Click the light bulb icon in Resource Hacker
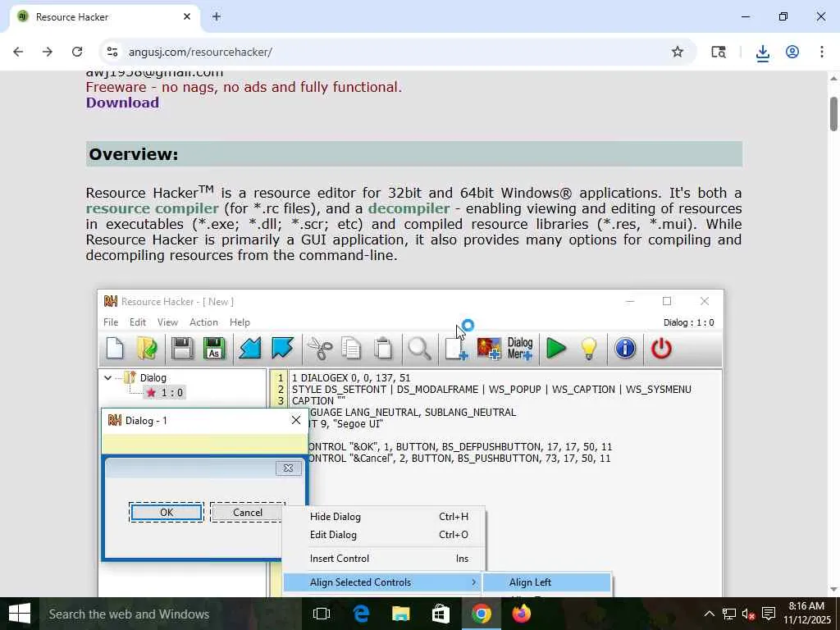 point(588,348)
